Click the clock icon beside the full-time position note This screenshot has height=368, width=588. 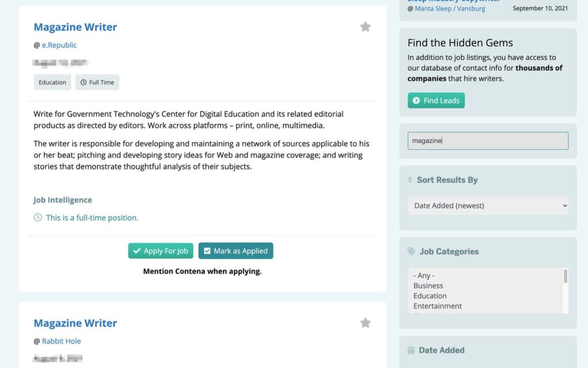(x=37, y=218)
